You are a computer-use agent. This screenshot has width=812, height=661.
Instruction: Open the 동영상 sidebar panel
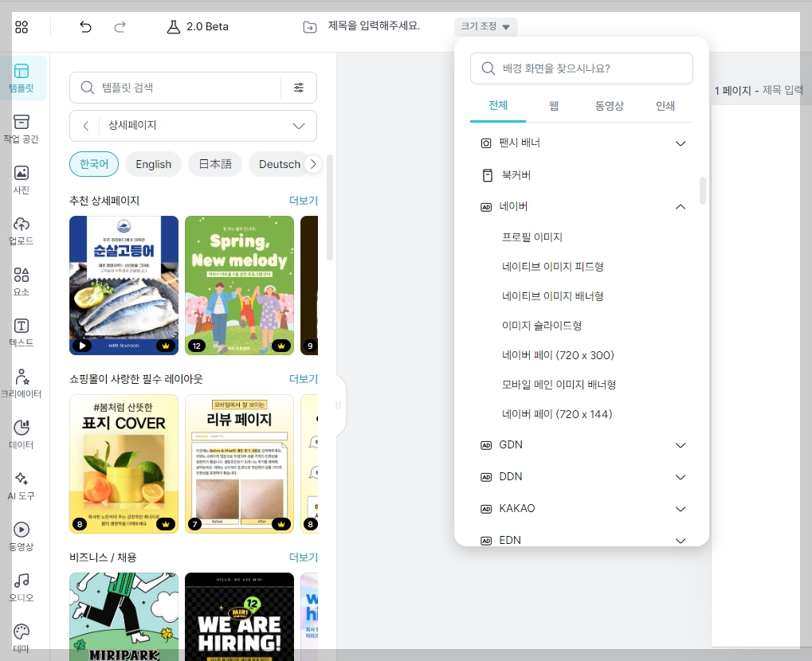pos(22,537)
